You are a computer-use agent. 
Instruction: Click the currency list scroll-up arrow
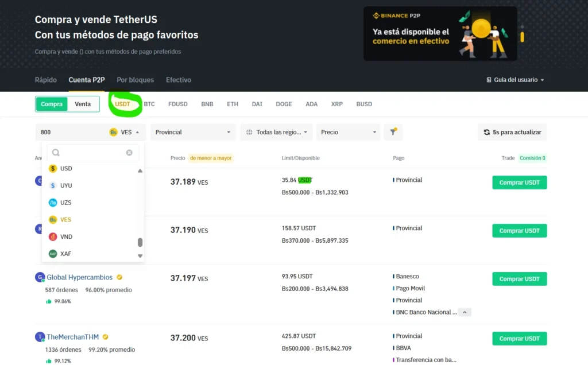click(140, 171)
